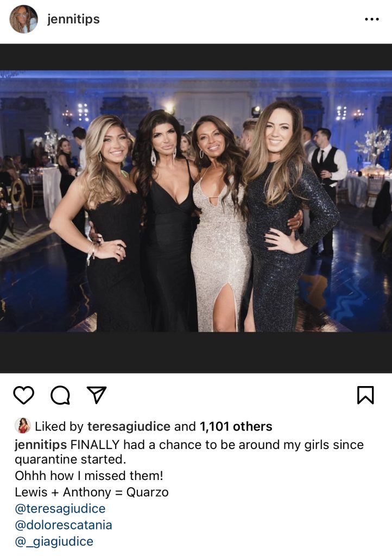Follow the @_giagiudice mention link
Viewport: 392px width, 556px height.
point(54,541)
